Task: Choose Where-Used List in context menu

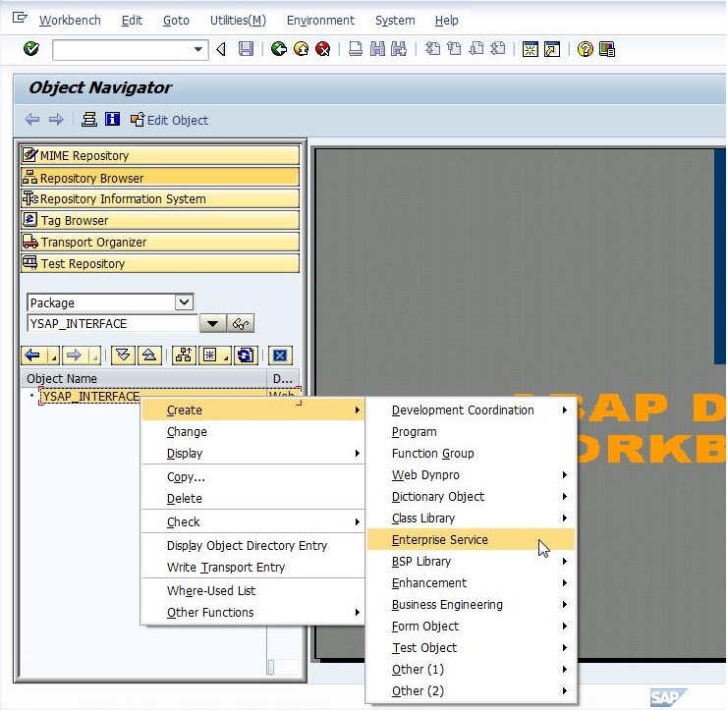Action: point(211,591)
